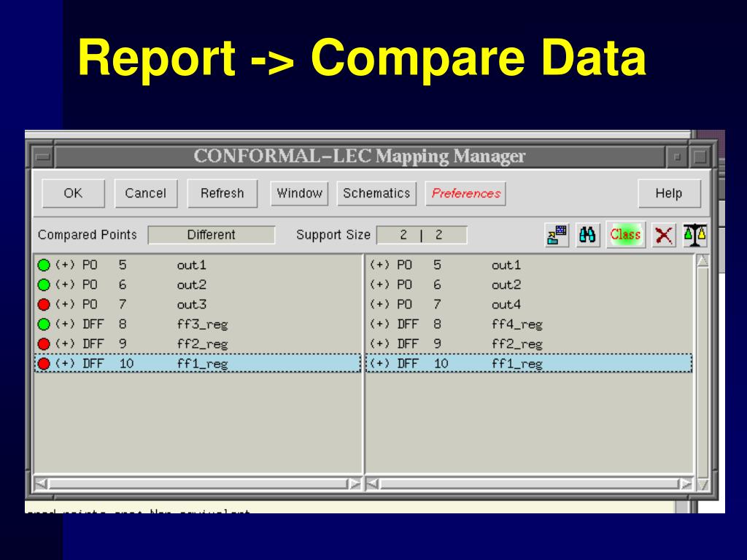Click the balance scale compare icon
The height and width of the screenshot is (560, 747).
(695, 235)
